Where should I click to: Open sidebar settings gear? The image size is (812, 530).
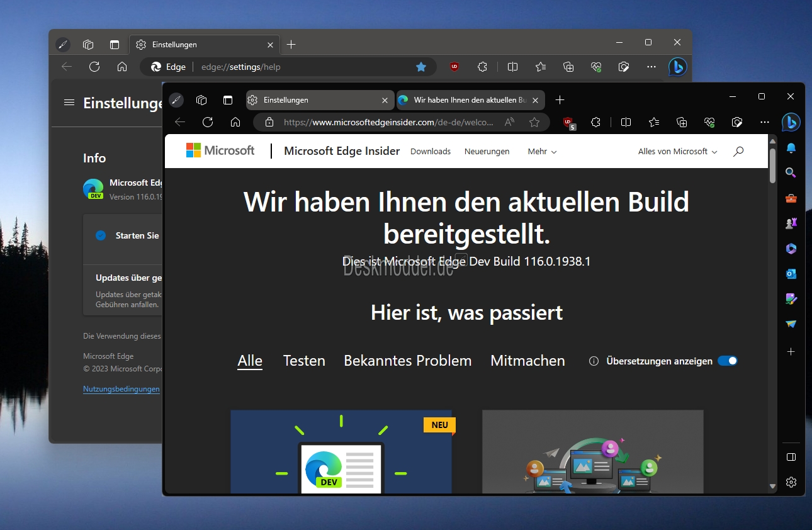791,482
